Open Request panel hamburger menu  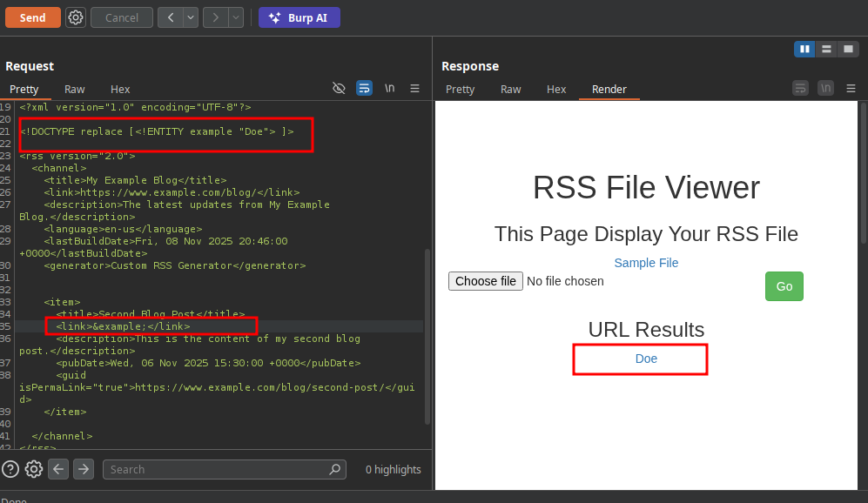coord(415,88)
